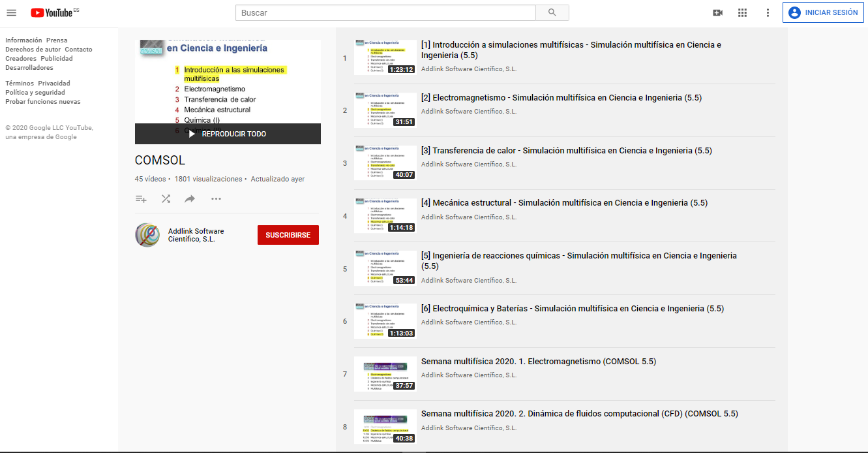Shuffle the COMSOL playlist
The height and width of the screenshot is (453, 868).
[x=166, y=199]
